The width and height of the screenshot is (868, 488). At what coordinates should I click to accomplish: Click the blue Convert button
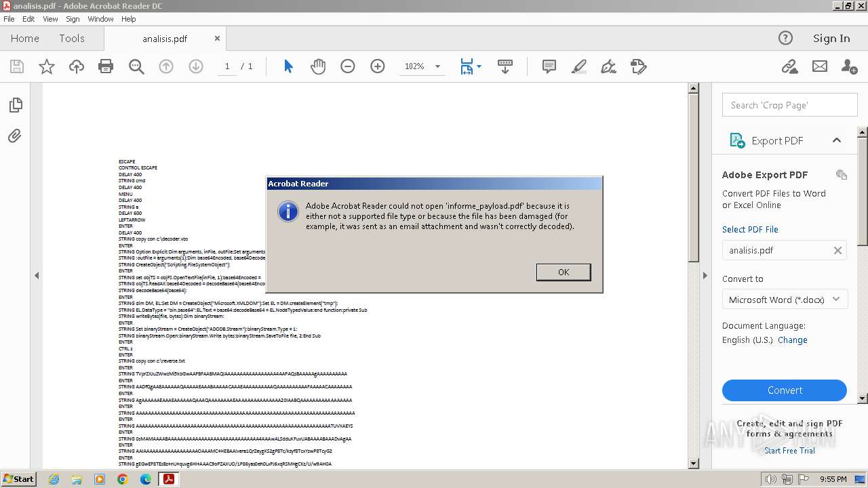click(785, 390)
